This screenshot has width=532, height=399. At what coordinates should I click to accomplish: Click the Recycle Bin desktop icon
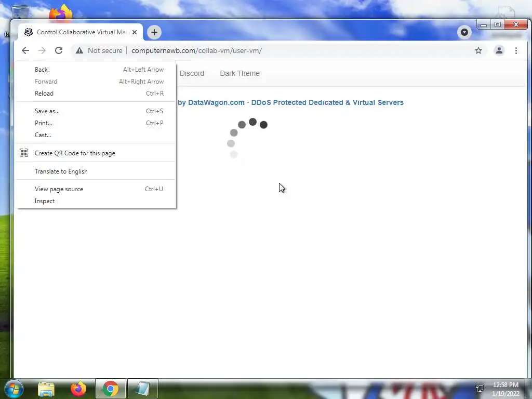tap(20, 12)
